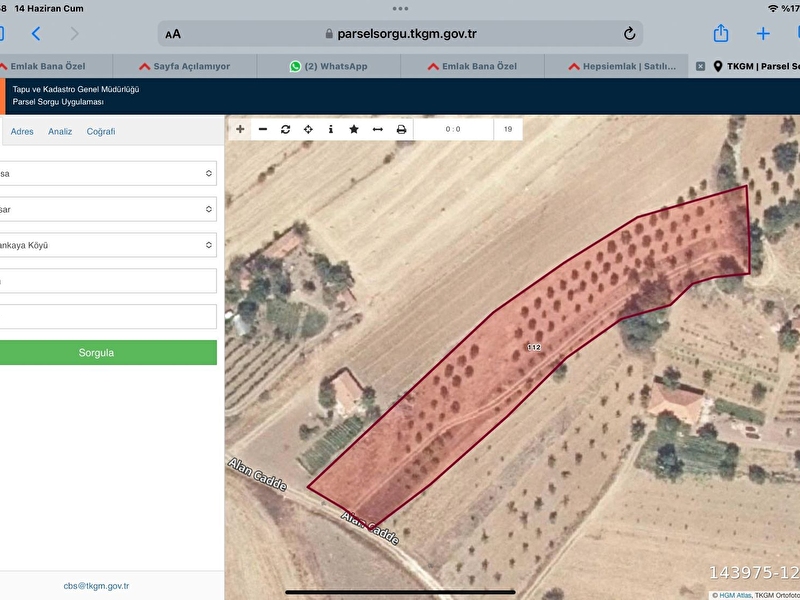800x600 pixels.
Task: Expand the 'ankaya Köyü' neighborhood dropdown
Action: (107, 245)
